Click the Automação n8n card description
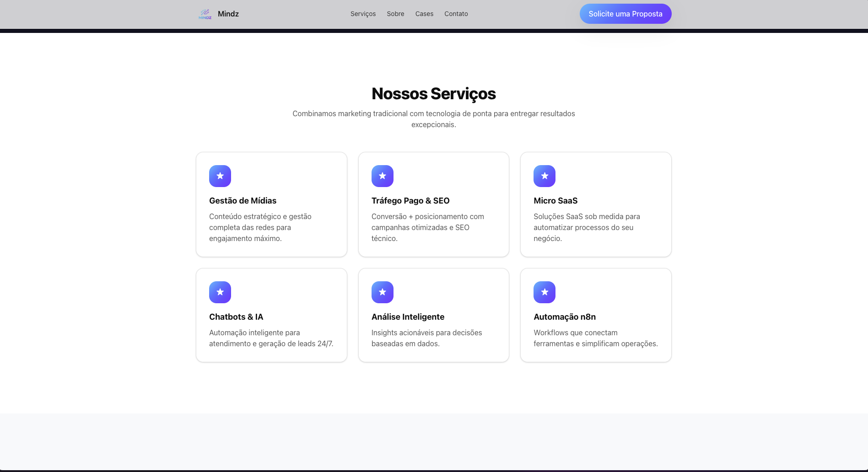The image size is (868, 472). click(x=596, y=338)
